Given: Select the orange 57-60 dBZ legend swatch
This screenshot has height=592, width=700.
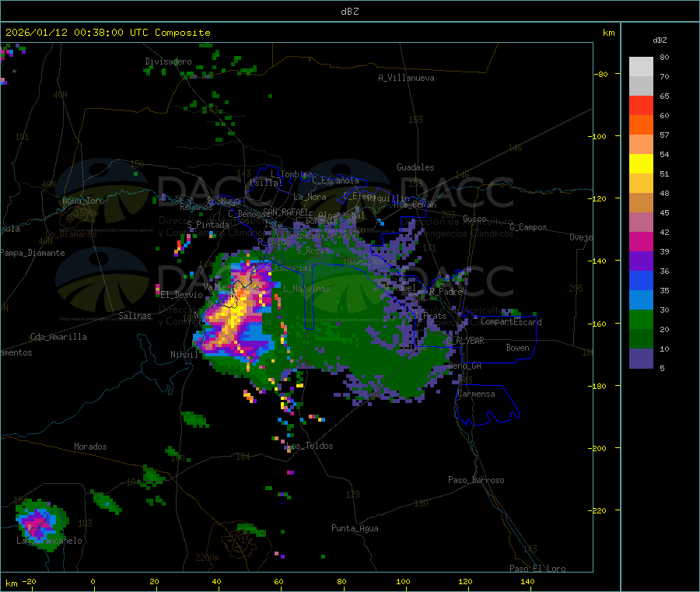Looking at the screenshot, I should pyautogui.click(x=641, y=125).
